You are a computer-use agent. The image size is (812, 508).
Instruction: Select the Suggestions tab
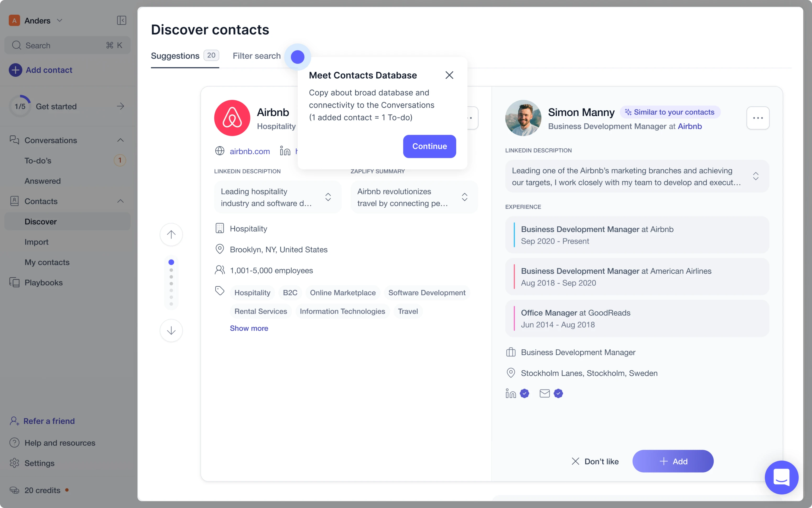[x=175, y=56]
